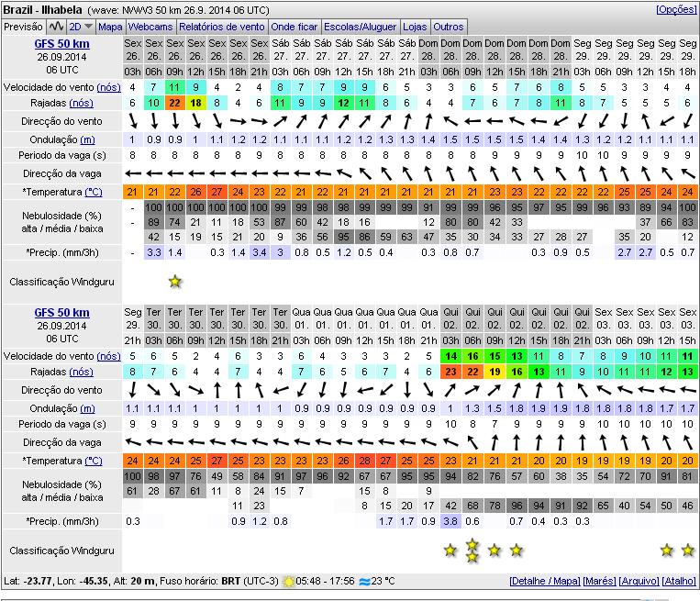Click the star rating under Qui 09h
The width and height of the screenshot is (700, 601).
tap(494, 551)
